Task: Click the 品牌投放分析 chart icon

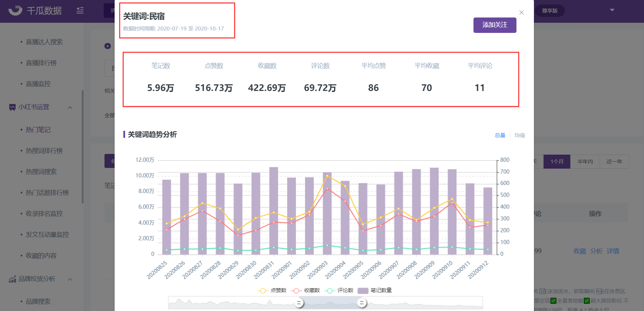Action: tap(12, 279)
